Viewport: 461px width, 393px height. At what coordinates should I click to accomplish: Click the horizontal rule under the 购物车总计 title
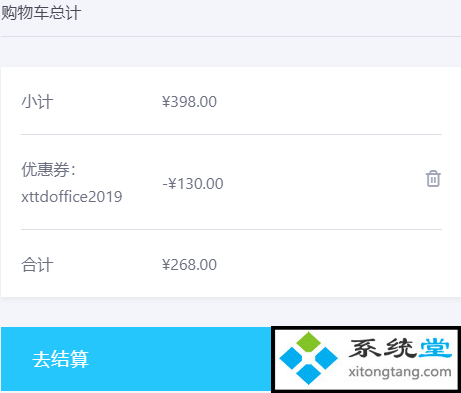[x=230, y=36]
